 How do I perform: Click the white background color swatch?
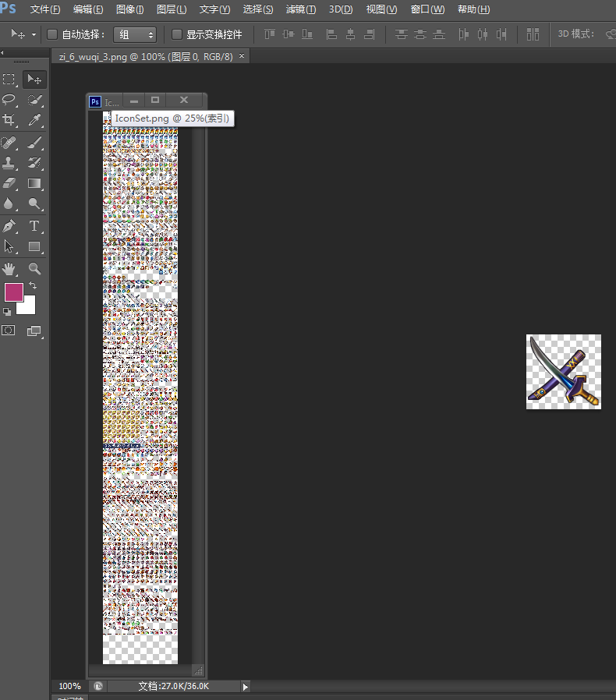click(x=29, y=307)
